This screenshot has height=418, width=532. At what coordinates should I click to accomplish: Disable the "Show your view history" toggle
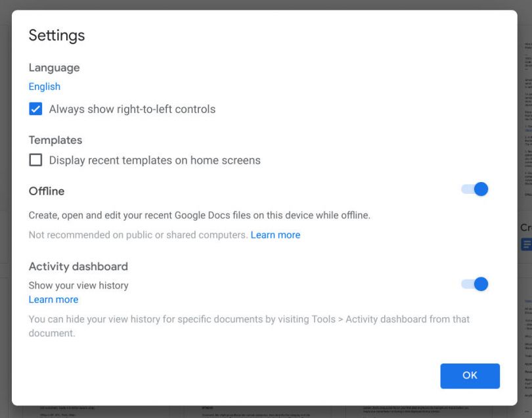point(474,284)
